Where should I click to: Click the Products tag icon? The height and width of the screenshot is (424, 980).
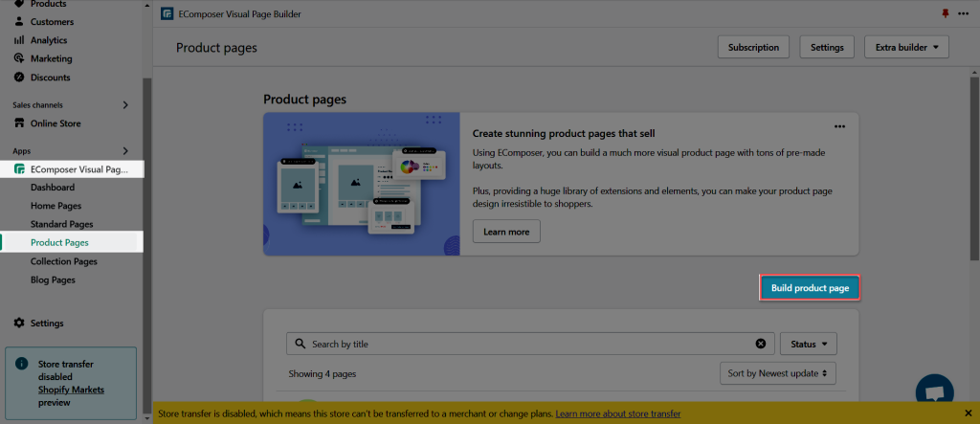click(x=19, y=4)
